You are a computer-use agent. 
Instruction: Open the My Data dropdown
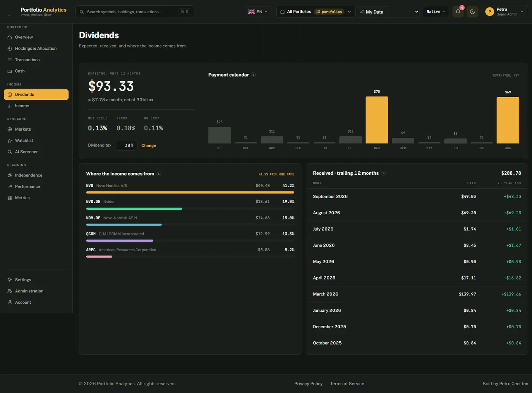click(x=388, y=12)
